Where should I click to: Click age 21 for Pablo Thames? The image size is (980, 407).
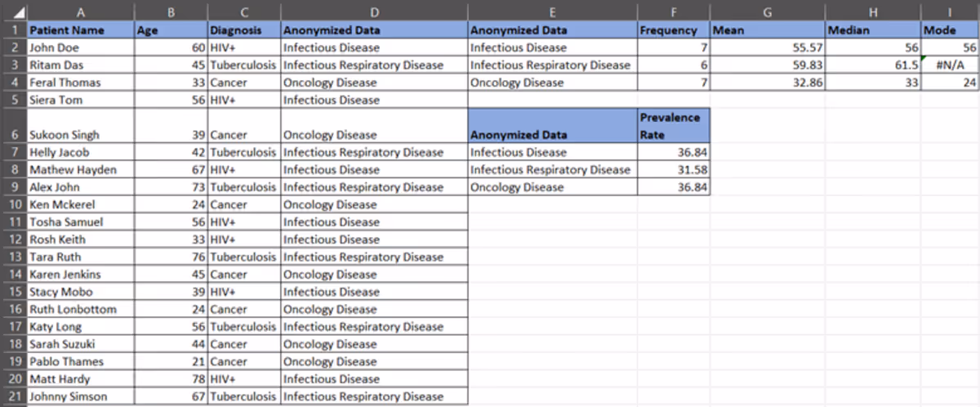coord(171,361)
